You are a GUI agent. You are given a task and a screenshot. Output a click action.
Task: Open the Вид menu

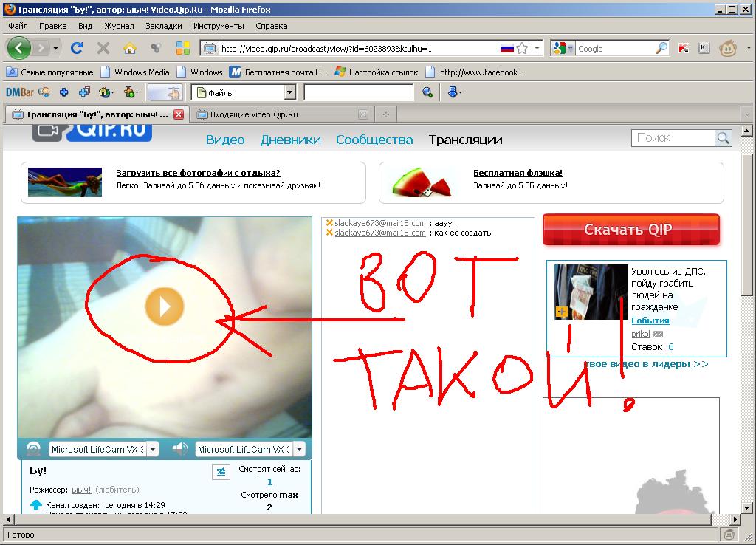[86, 26]
